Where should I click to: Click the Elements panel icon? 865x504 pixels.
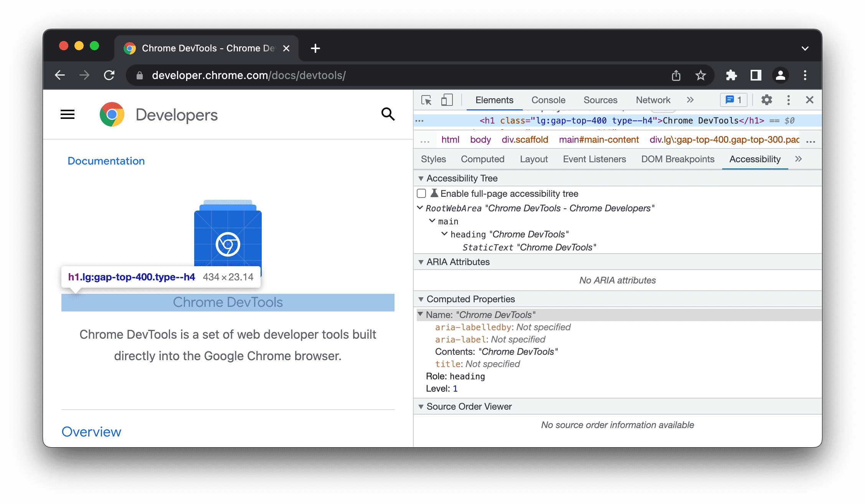coord(494,100)
